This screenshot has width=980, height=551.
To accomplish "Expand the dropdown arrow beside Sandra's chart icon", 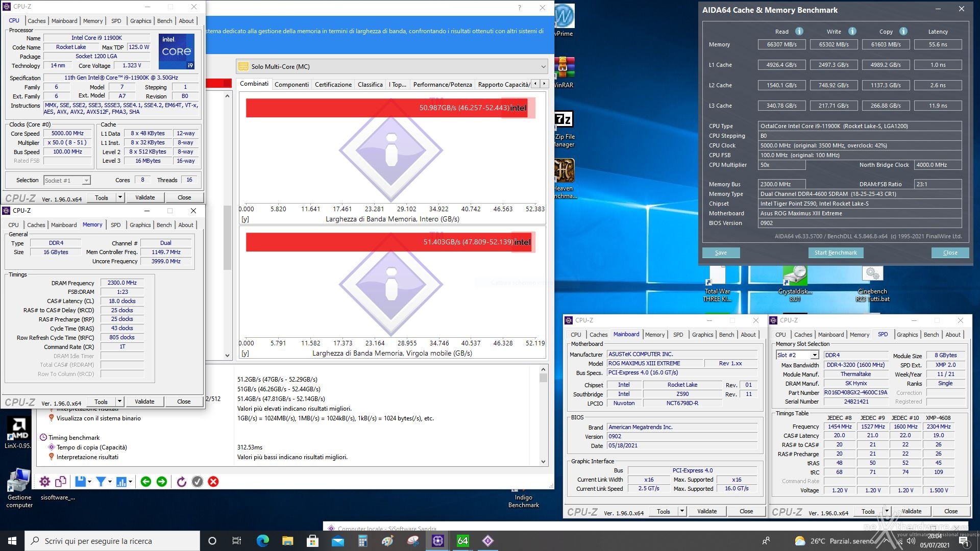I will (x=130, y=482).
